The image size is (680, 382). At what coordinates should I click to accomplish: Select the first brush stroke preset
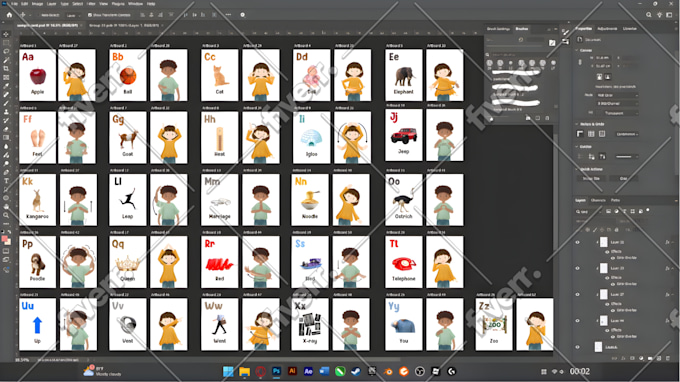coord(516,73)
